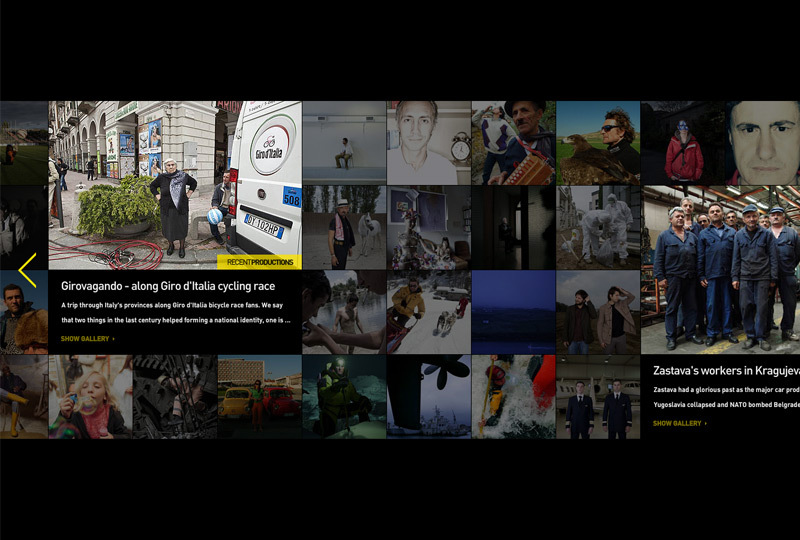Open the large Giro d'Italia van photo
Image resolution: width=800 pixels, height=540 pixels.
[x=175, y=185]
